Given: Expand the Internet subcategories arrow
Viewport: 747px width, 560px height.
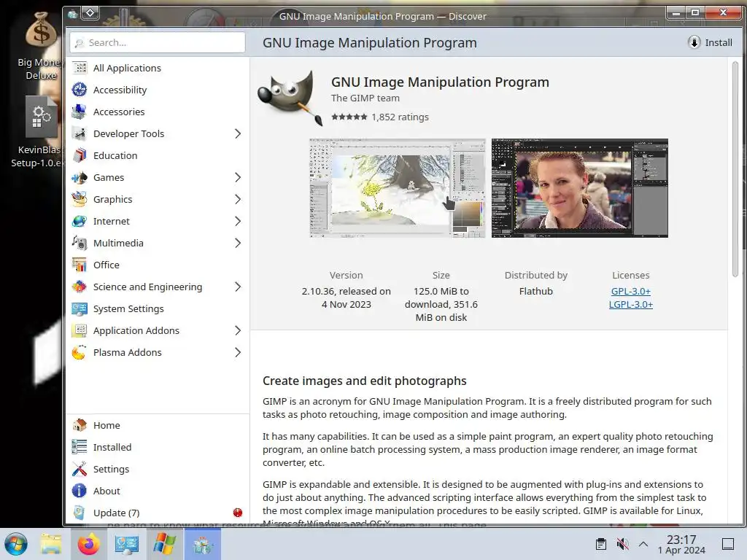Looking at the screenshot, I should point(238,222).
